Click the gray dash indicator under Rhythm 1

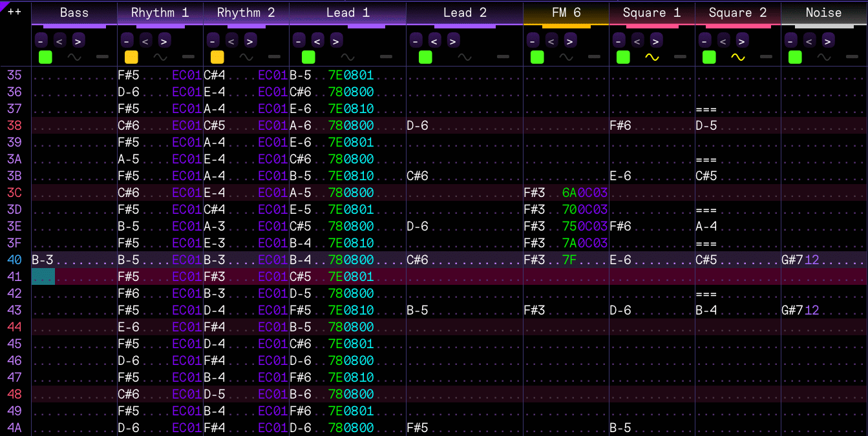tap(188, 57)
